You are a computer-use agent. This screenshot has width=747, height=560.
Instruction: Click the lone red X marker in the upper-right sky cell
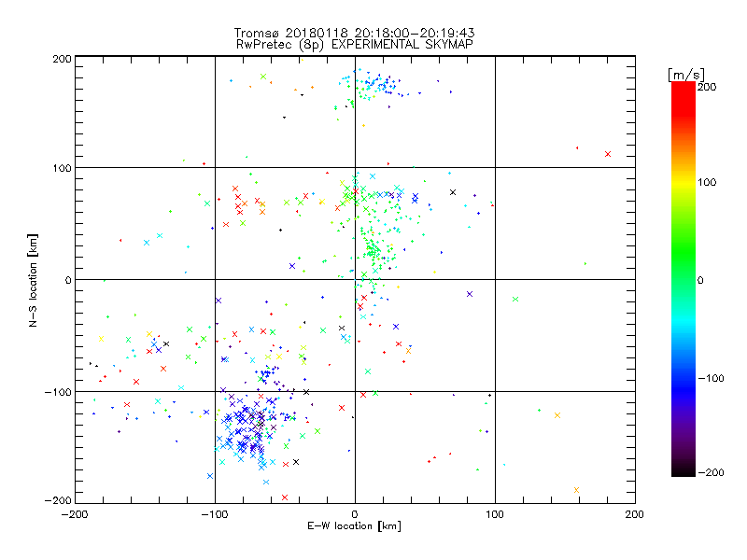click(x=608, y=154)
